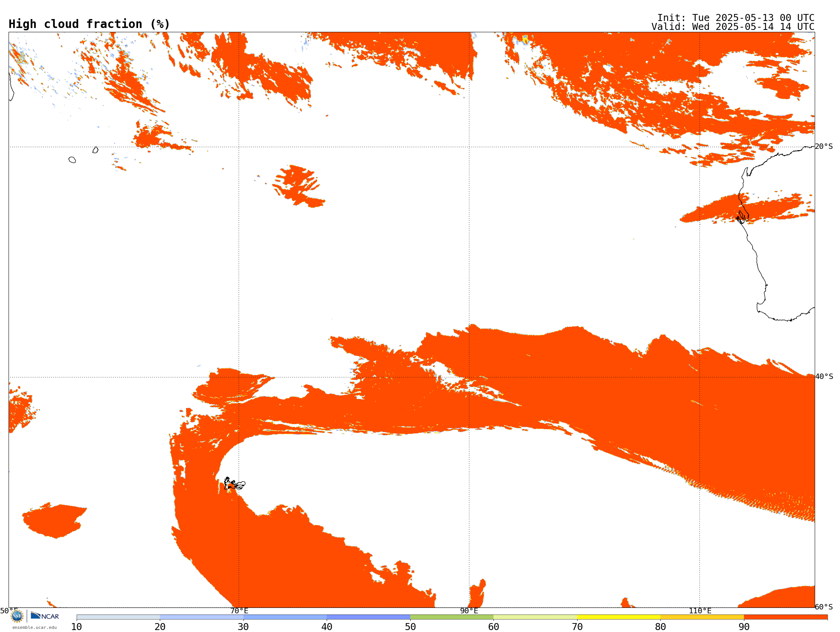Click the 60°S latitude label
The height and width of the screenshot is (632, 840).
click(824, 607)
